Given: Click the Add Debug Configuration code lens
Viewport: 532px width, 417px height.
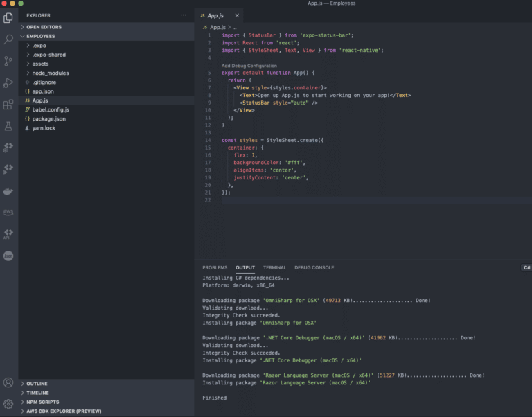Looking at the screenshot, I should coord(249,66).
